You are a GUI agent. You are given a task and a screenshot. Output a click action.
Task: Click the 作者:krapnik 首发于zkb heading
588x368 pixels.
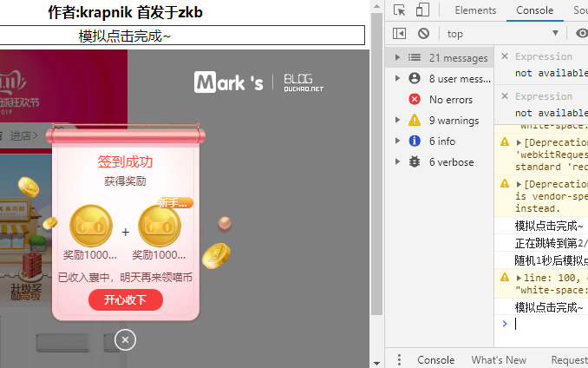[125, 12]
